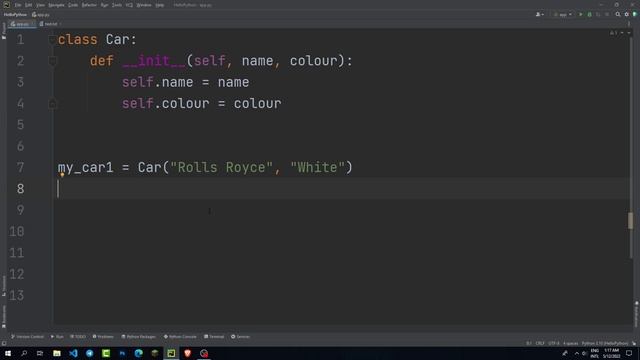640x360 pixels.
Task: Click the PyCharm taskbar icon
Action: click(171, 353)
